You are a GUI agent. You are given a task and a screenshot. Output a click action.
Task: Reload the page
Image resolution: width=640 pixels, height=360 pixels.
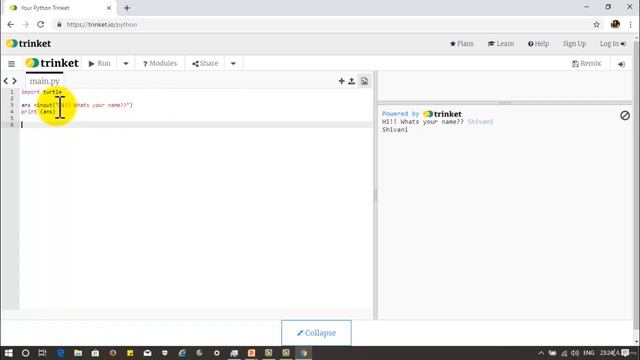pos(40,24)
